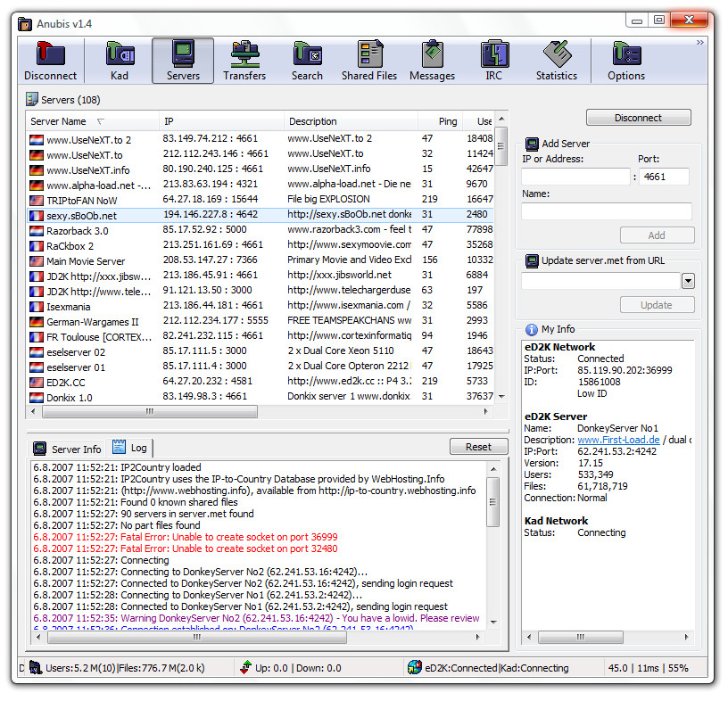This screenshot has height=701, width=728.
Task: Select the Main Movie Server row
Action: [x=260, y=260]
